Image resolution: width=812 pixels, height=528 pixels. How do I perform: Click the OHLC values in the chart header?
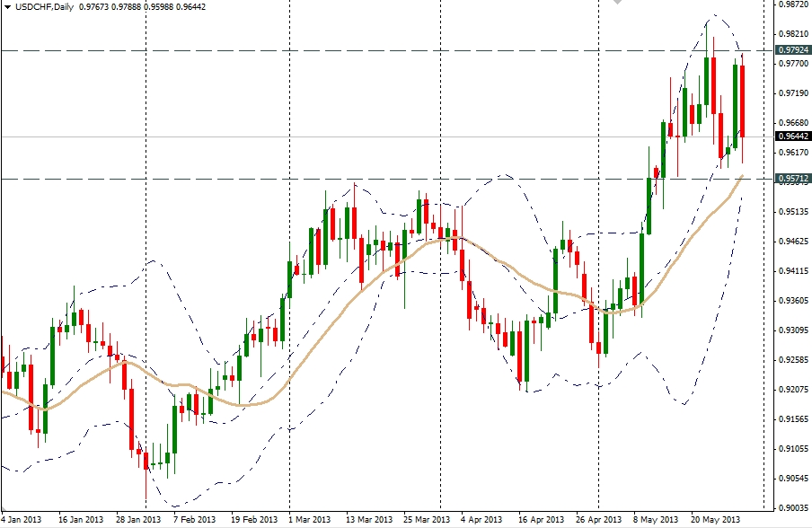coord(125,7)
